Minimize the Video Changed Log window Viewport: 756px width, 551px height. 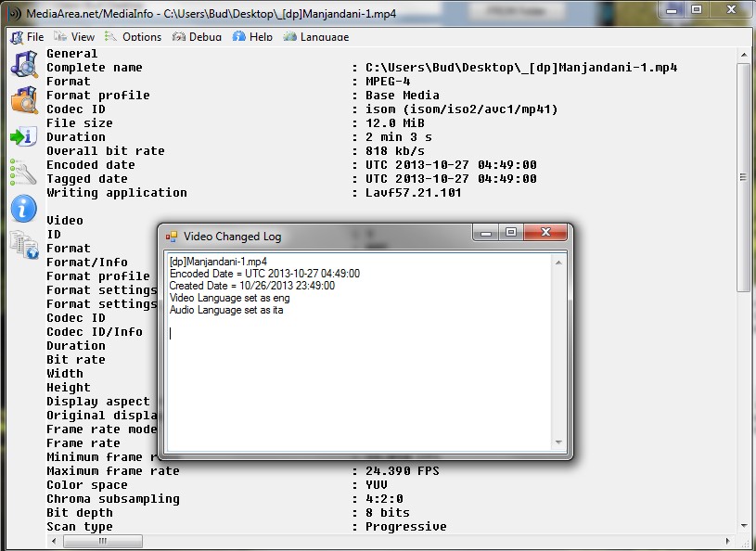tap(486, 232)
